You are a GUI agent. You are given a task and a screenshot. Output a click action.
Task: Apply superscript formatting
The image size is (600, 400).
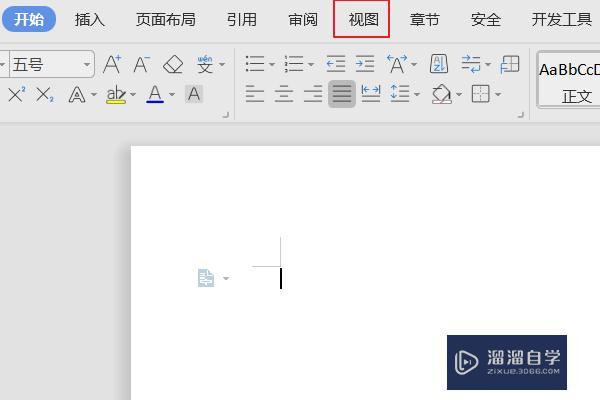pyautogui.click(x=16, y=94)
